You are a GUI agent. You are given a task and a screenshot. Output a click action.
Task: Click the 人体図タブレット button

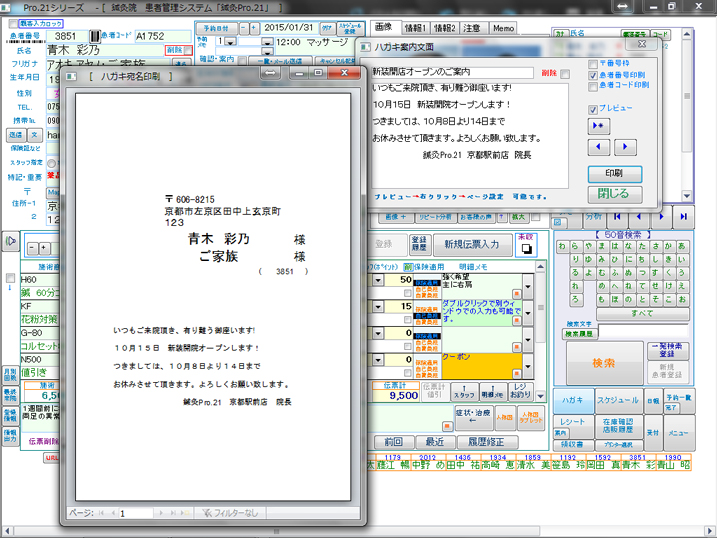tap(530, 417)
